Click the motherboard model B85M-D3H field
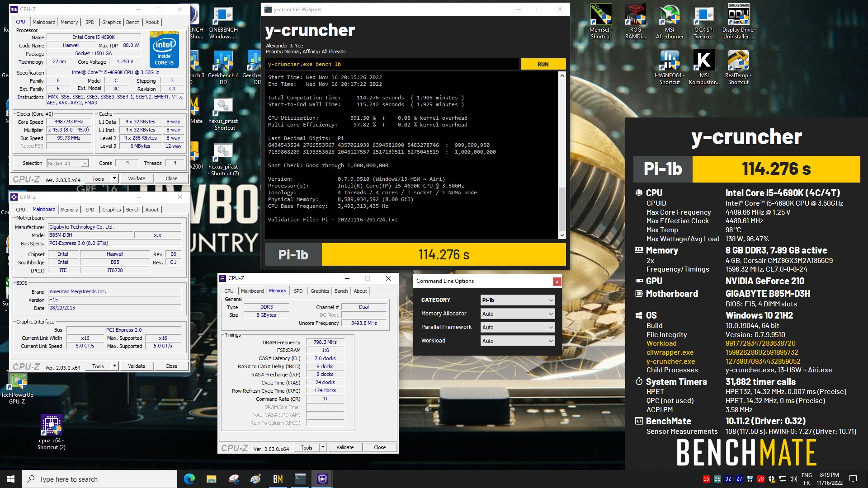 coord(90,235)
